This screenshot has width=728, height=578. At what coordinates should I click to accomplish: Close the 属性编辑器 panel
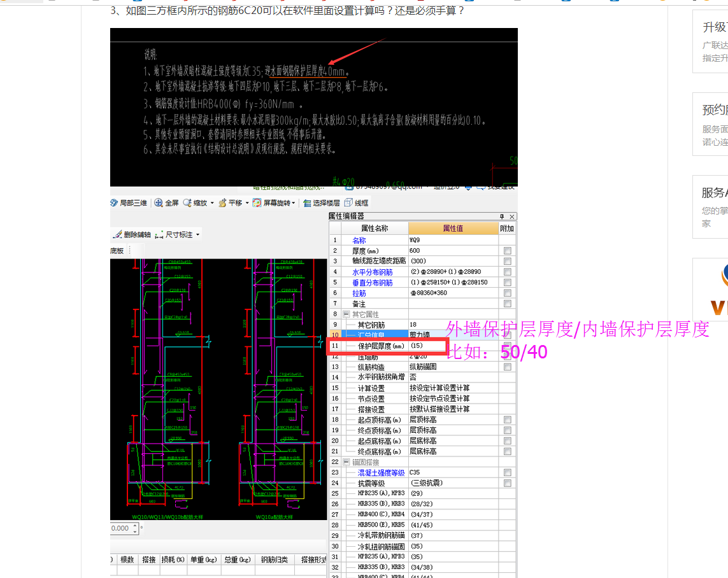pos(511,216)
